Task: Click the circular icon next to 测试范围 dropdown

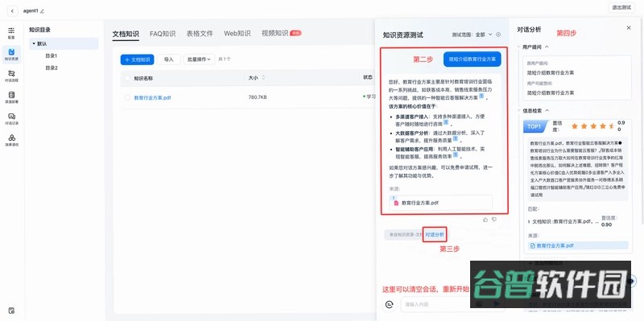Action: (x=498, y=35)
